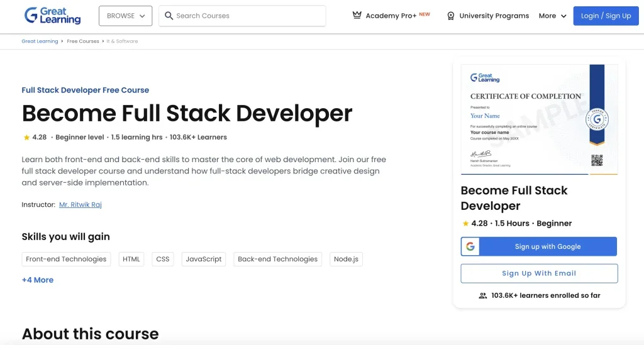Screen dimensions: 644x345
Task: Click the University Programs badge icon
Action: pos(450,16)
